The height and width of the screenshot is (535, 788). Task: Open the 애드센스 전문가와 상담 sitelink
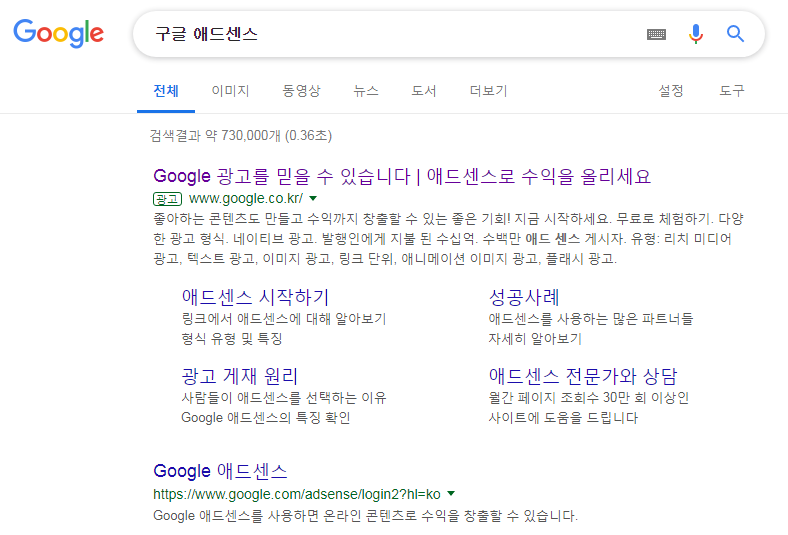click(583, 376)
